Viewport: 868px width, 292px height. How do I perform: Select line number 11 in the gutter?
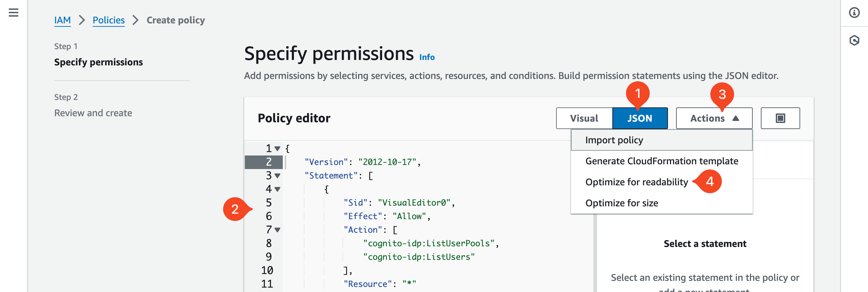coord(267,284)
